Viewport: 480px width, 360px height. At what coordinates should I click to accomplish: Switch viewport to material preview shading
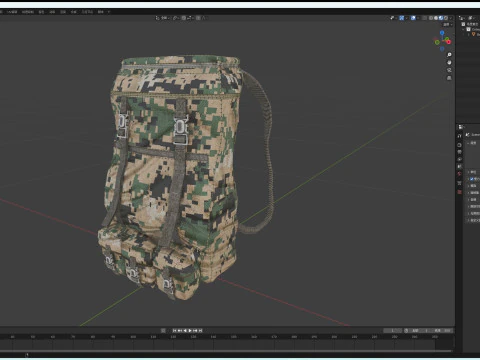pyautogui.click(x=441, y=18)
